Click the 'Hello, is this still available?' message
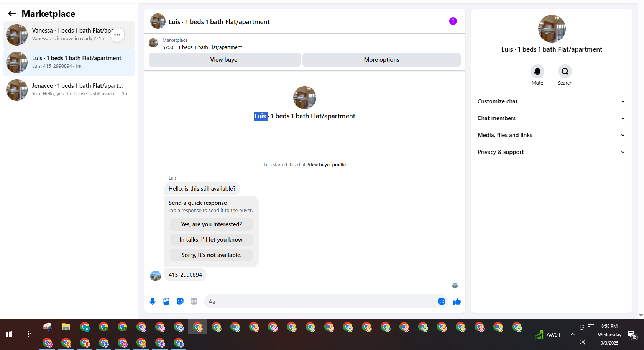 (202, 189)
